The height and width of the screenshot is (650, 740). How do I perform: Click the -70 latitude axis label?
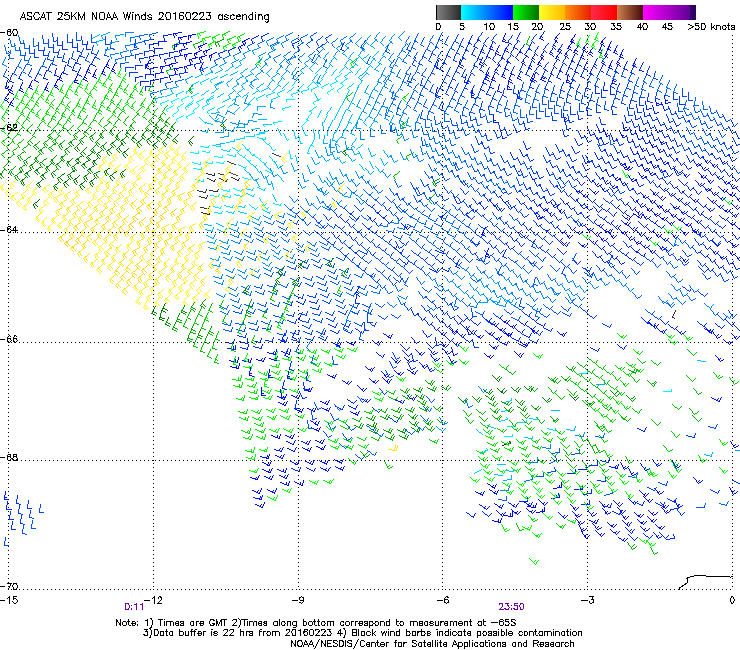click(10, 586)
